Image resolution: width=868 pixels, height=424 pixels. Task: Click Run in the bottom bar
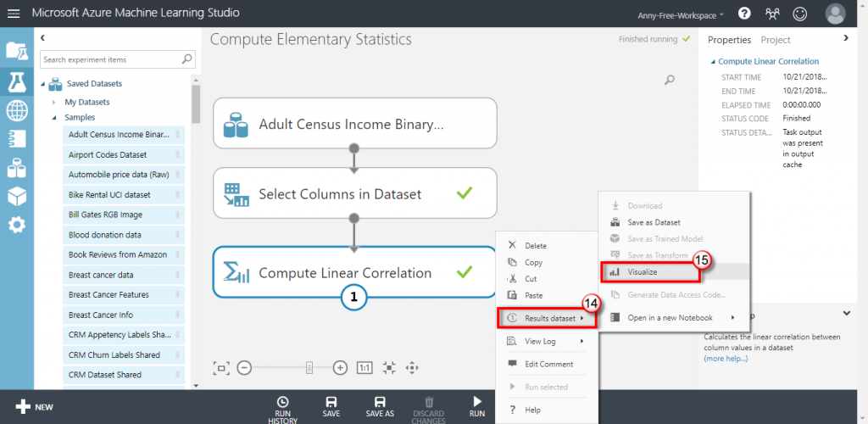(477, 407)
